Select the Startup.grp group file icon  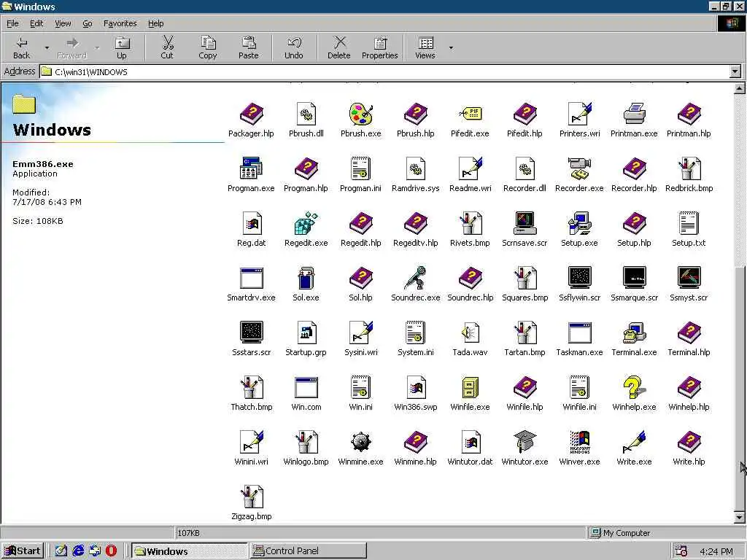(x=306, y=332)
